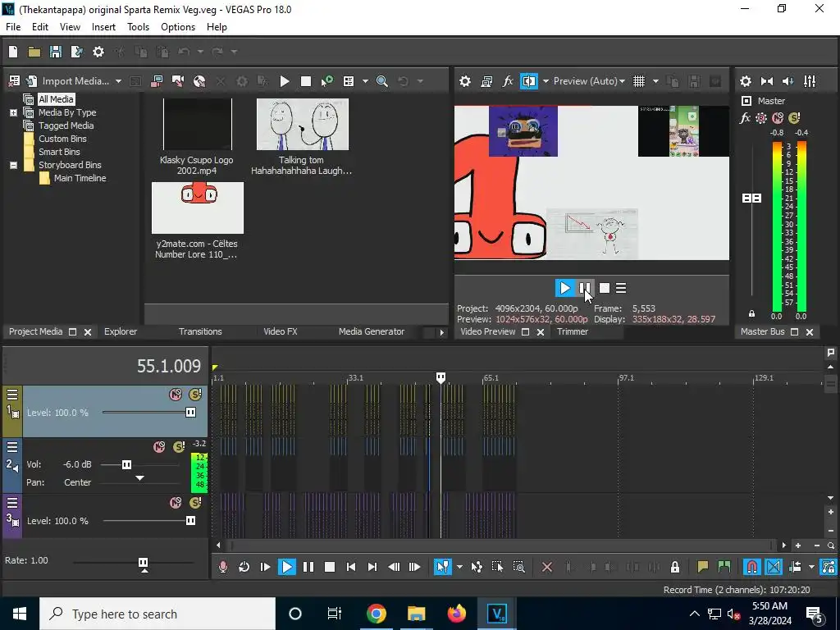Screen dimensions: 840x630
Task: Switch to Video FX tab
Action: pos(281,331)
